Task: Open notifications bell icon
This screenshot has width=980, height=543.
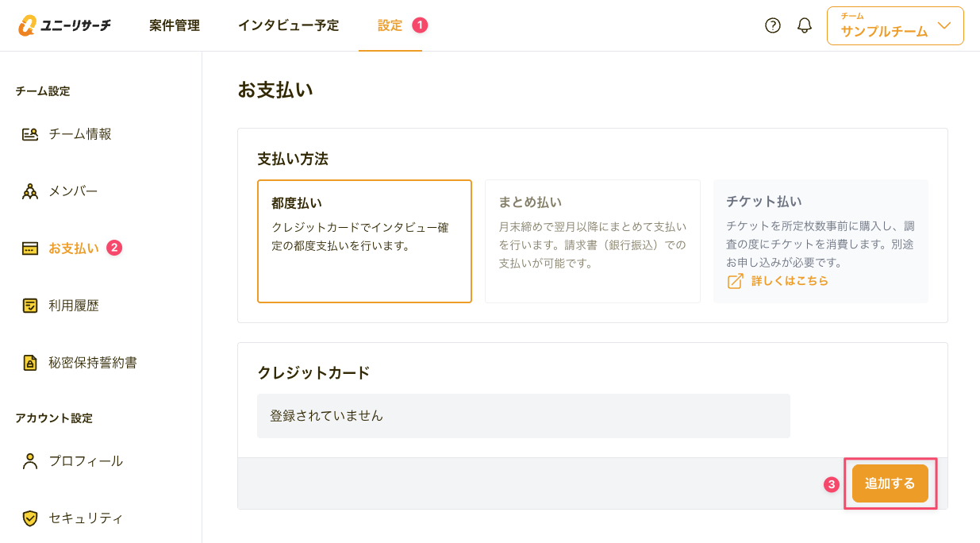Action: coord(805,25)
